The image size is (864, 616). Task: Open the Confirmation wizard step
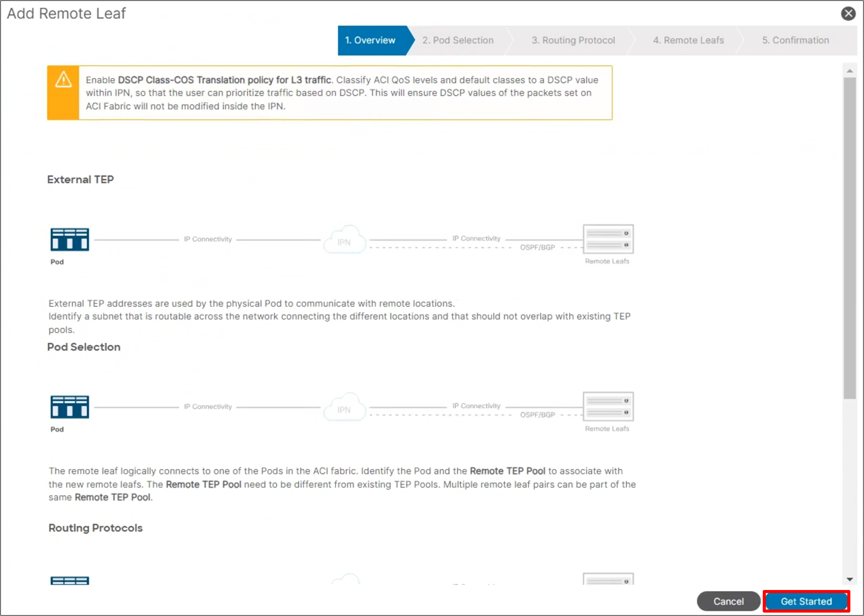coord(795,40)
